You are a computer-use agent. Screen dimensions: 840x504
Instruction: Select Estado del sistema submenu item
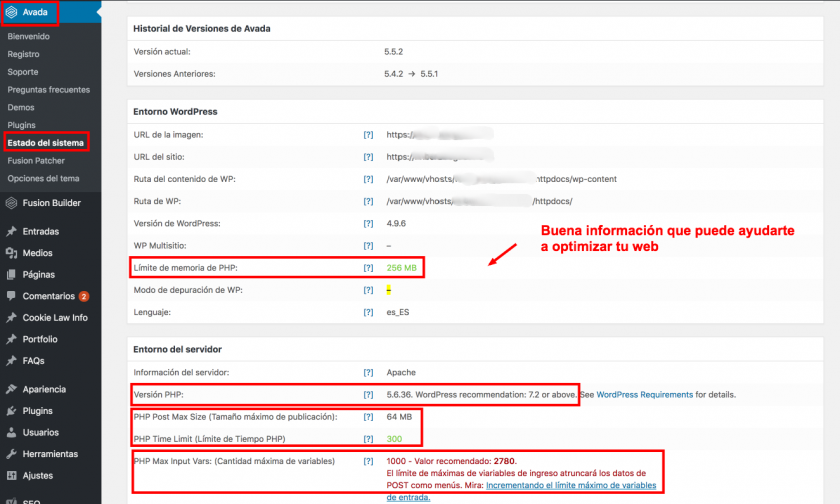[46, 142]
